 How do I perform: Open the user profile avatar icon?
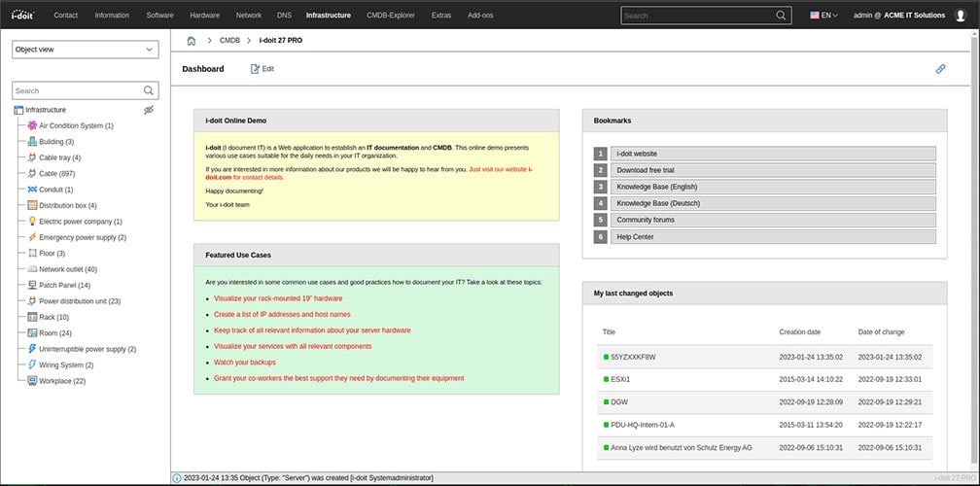click(961, 16)
